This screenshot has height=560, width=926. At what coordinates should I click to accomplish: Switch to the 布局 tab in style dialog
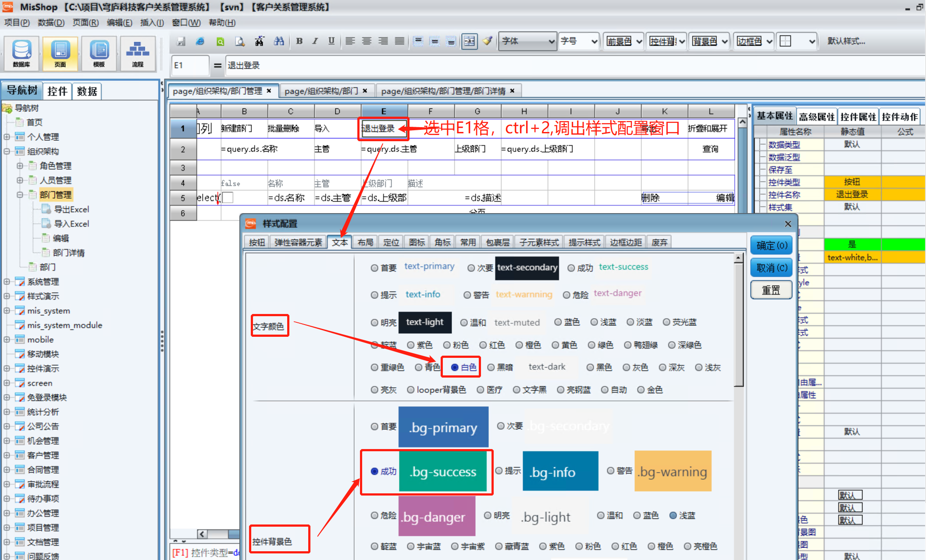(365, 243)
